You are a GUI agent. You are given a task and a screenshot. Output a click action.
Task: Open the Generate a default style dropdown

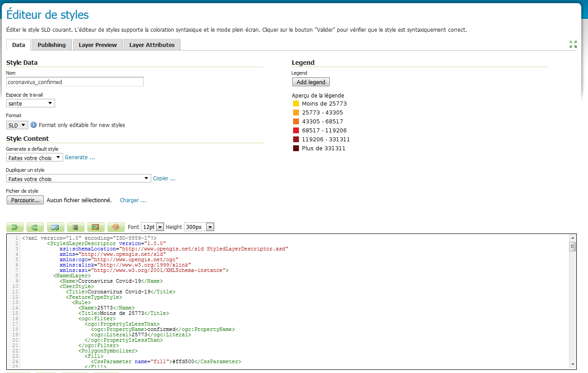(34, 158)
